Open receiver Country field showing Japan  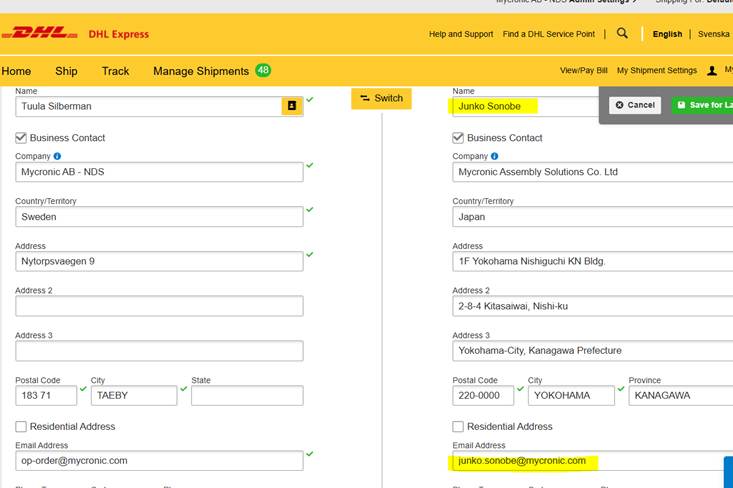coord(593,217)
